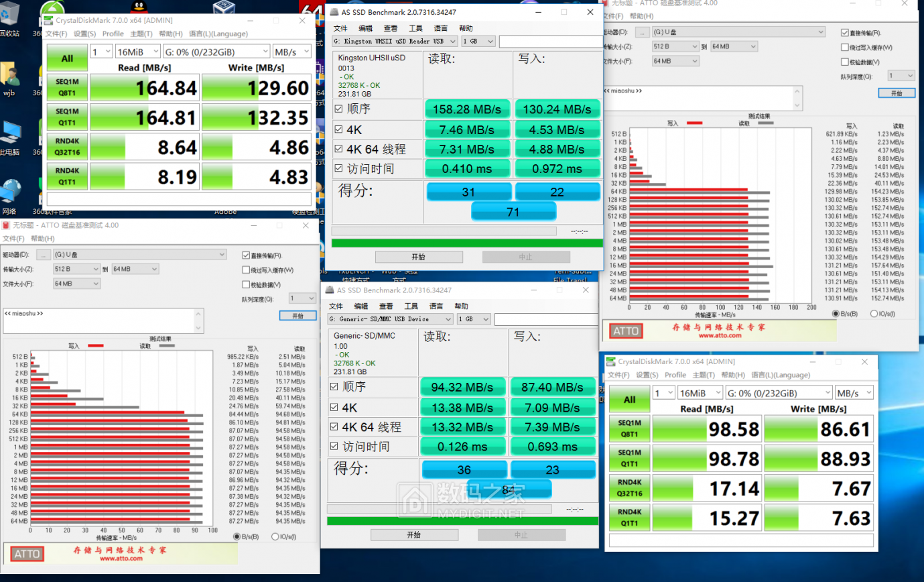Open 16MiB size dropdown in 164.84 CrystalDiskMark window
Screen dimensions: 924x582
click(x=138, y=52)
